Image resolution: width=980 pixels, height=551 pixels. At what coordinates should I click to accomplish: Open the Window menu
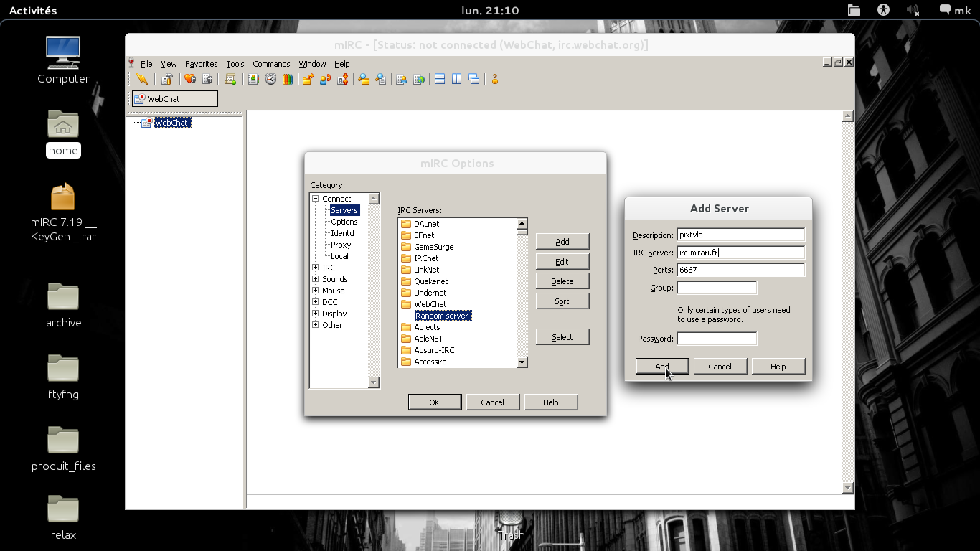pos(312,64)
